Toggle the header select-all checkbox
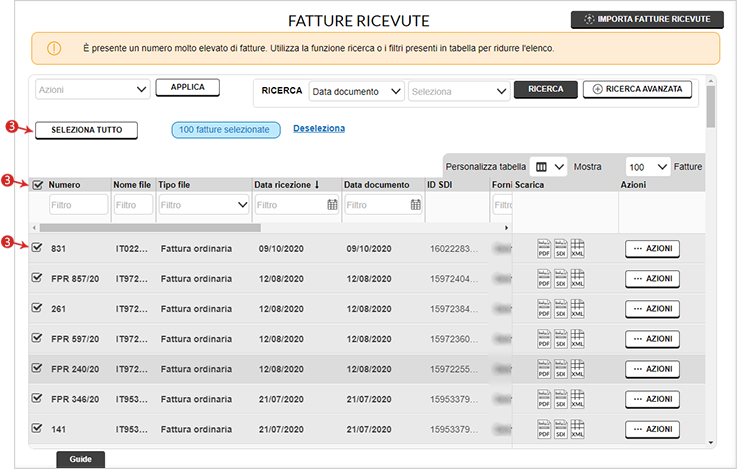740x469 pixels. [38, 185]
